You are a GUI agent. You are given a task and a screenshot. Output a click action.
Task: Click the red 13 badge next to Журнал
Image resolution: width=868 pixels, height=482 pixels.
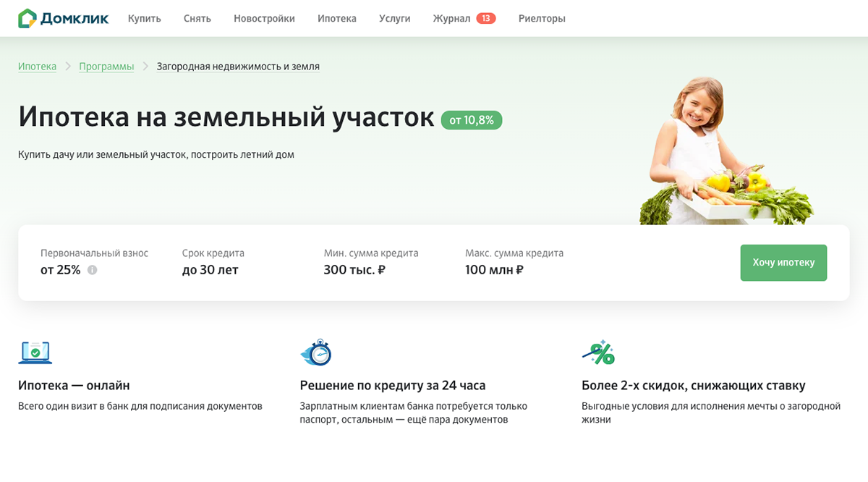point(485,19)
